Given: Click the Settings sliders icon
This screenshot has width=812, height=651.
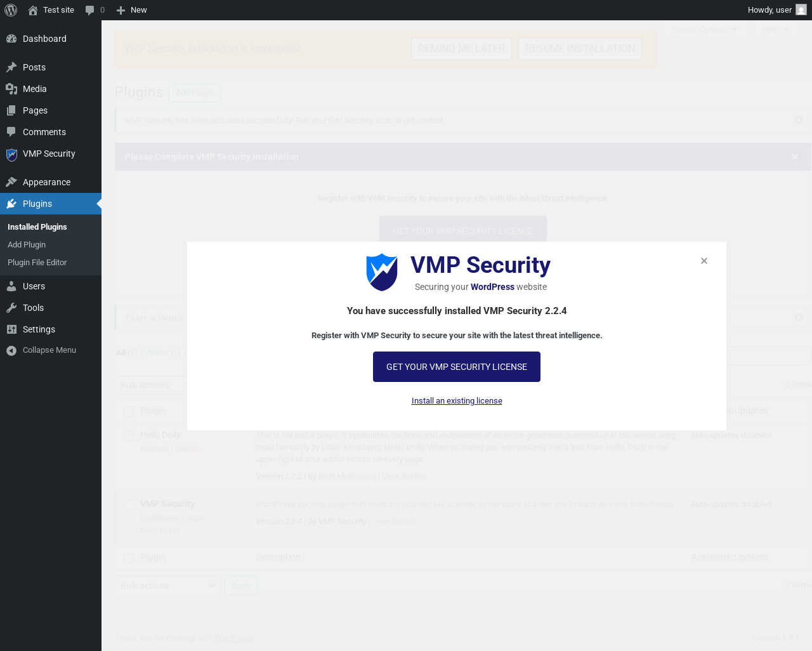Looking at the screenshot, I should [11, 329].
